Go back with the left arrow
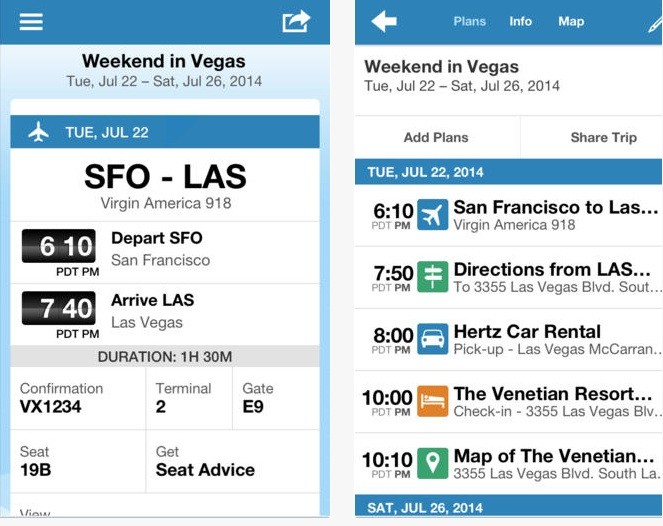This screenshot has height=526, width=663. [x=384, y=21]
